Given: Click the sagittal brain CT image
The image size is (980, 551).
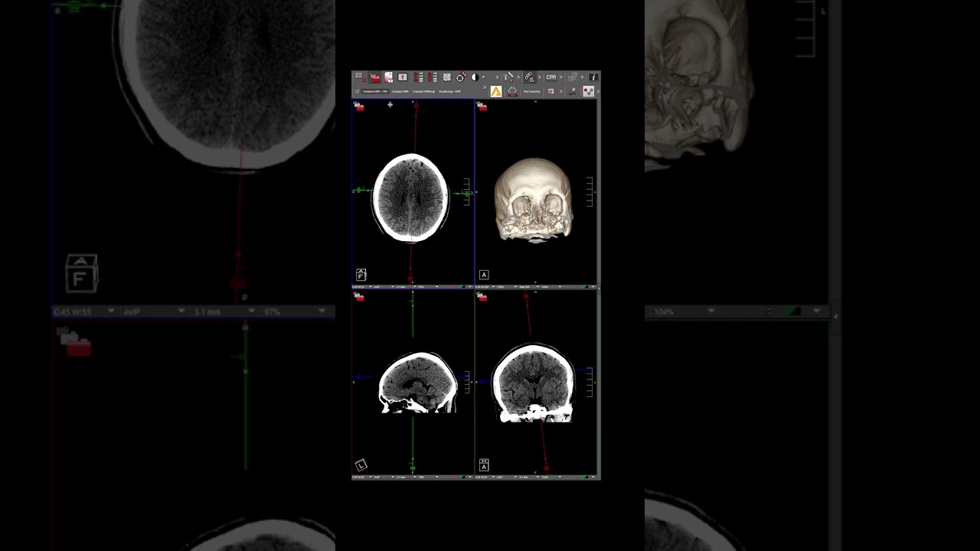Looking at the screenshot, I should pyautogui.click(x=418, y=383).
